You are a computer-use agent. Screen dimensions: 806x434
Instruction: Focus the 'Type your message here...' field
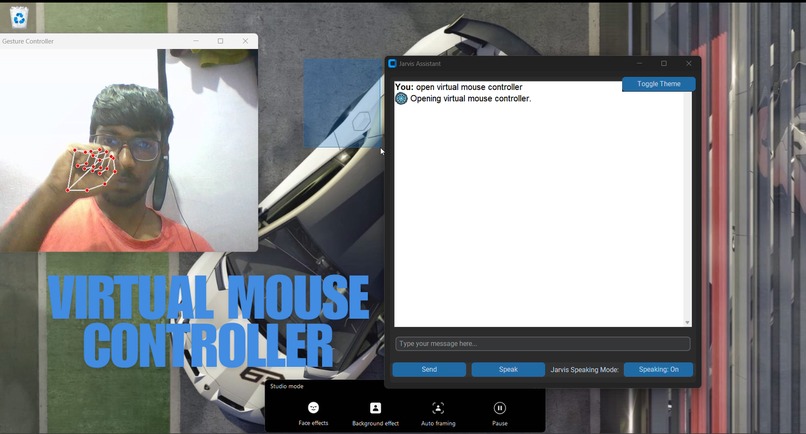(542, 343)
